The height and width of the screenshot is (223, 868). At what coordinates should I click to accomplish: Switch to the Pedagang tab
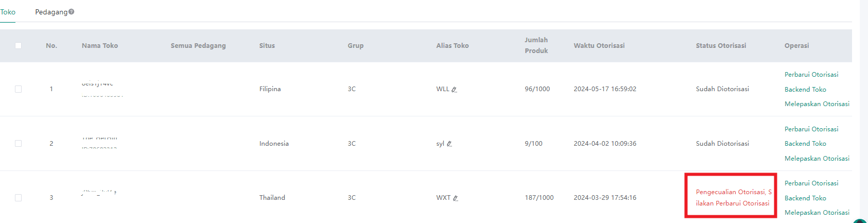pyautogui.click(x=51, y=12)
